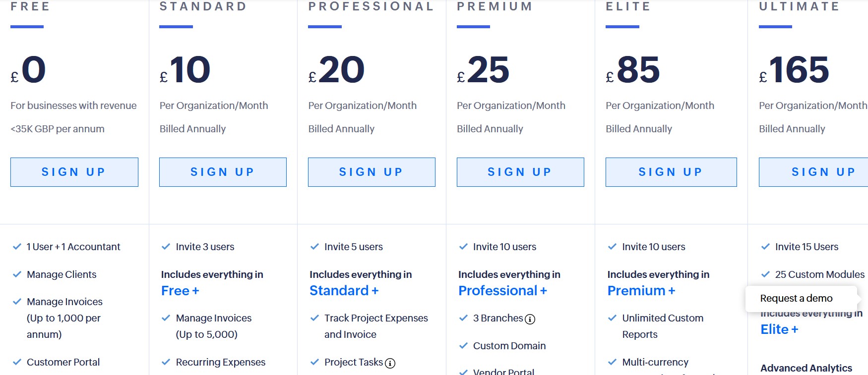The width and height of the screenshot is (868, 375).
Task: Click the Elite plus link under Ultimate
Action: point(779,329)
